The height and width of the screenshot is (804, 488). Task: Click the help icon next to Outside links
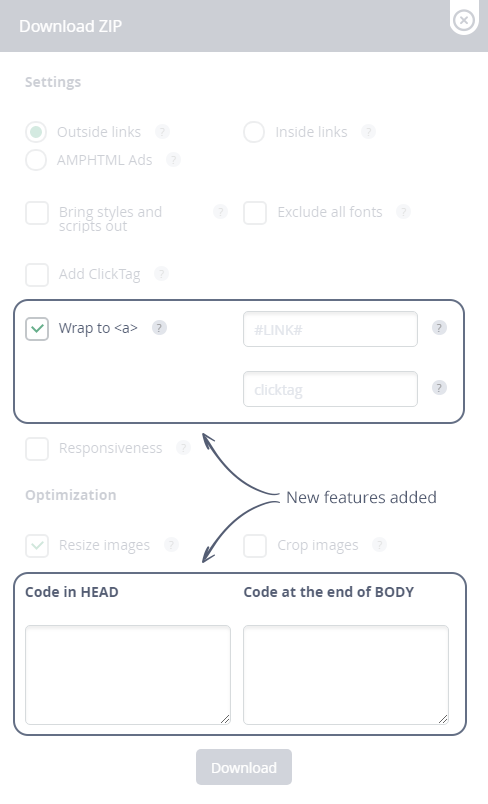[x=162, y=132]
